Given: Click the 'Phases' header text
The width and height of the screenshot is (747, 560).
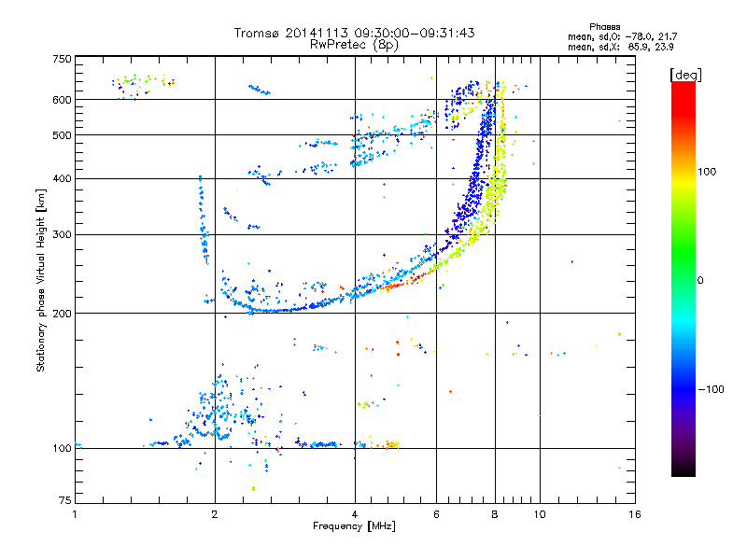Looking at the screenshot, I should pos(604,27).
